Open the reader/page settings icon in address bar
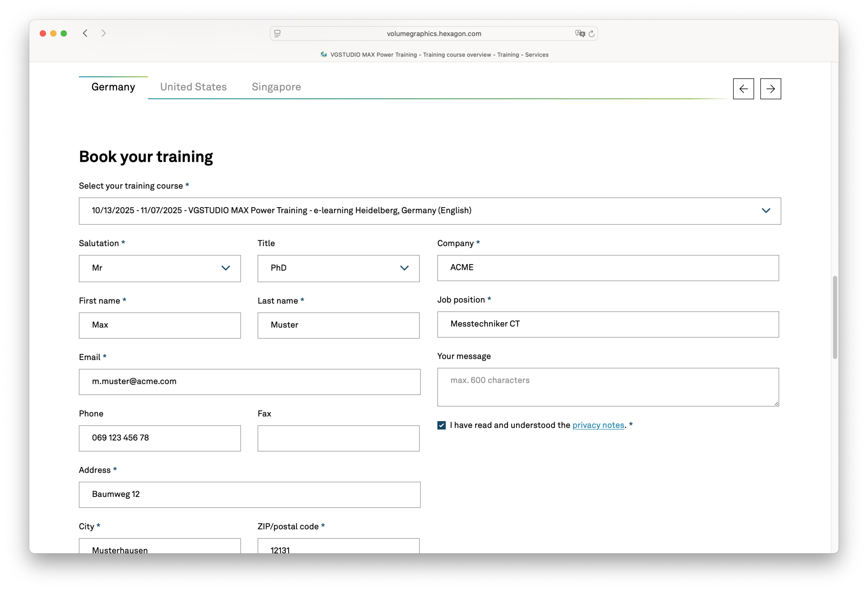 [277, 34]
